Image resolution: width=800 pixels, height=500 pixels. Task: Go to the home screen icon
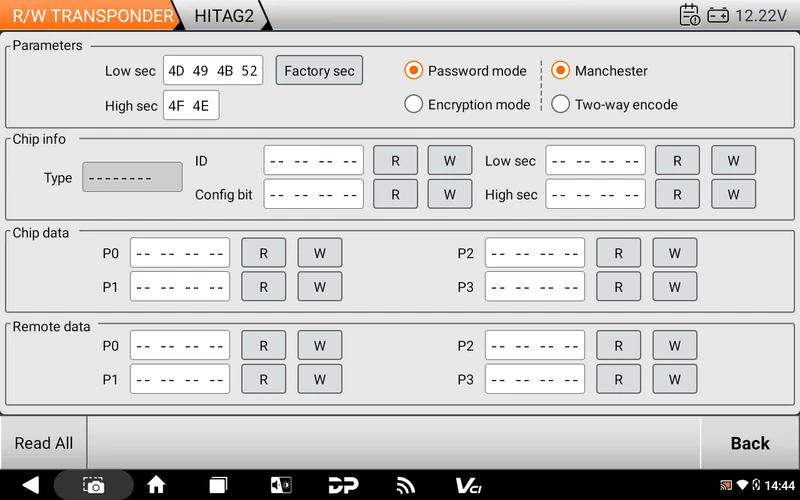(156, 485)
